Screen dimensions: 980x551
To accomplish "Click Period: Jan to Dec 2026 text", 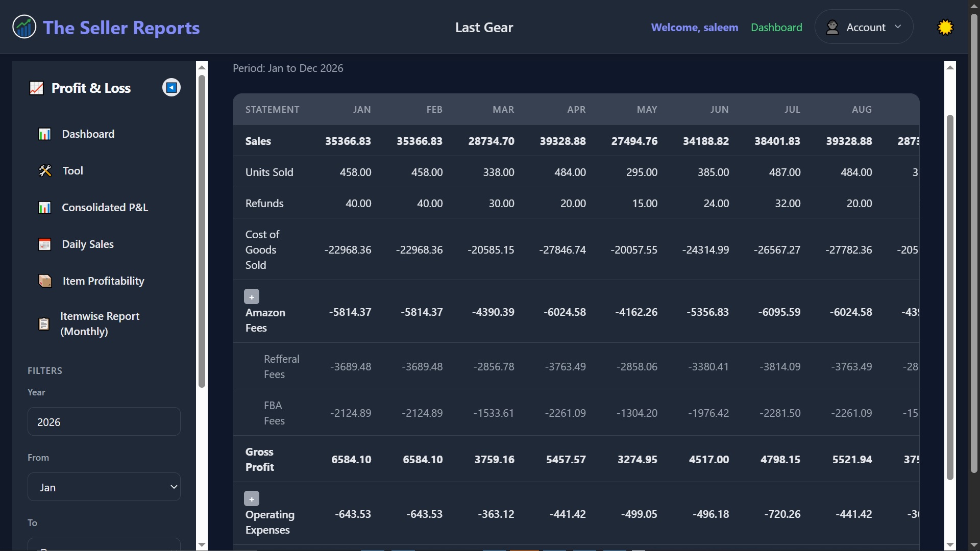I will 288,68.
